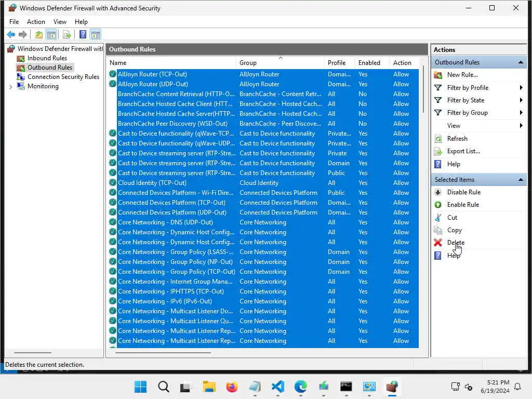The image size is (532, 399).
Task: Select Inbound Rules in the tree
Action: coord(47,58)
